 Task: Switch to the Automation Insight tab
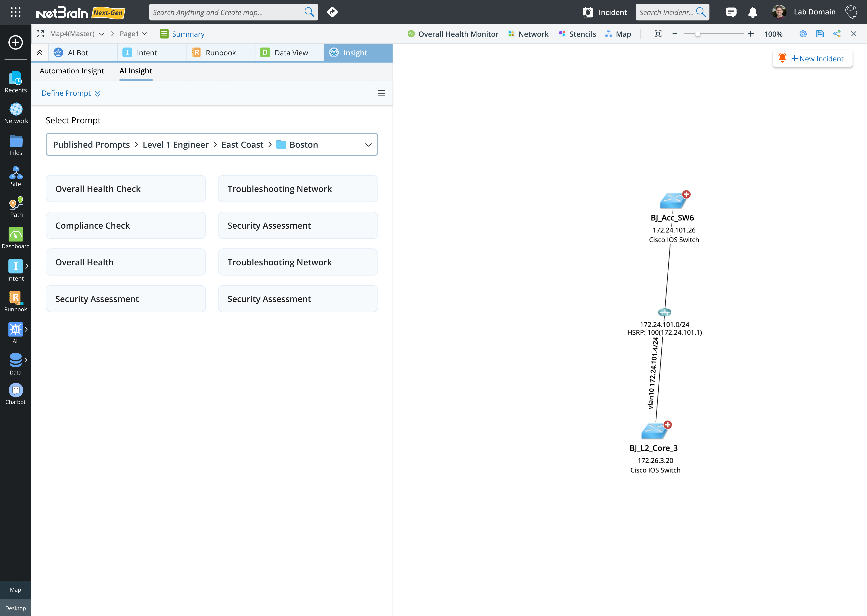click(x=71, y=71)
